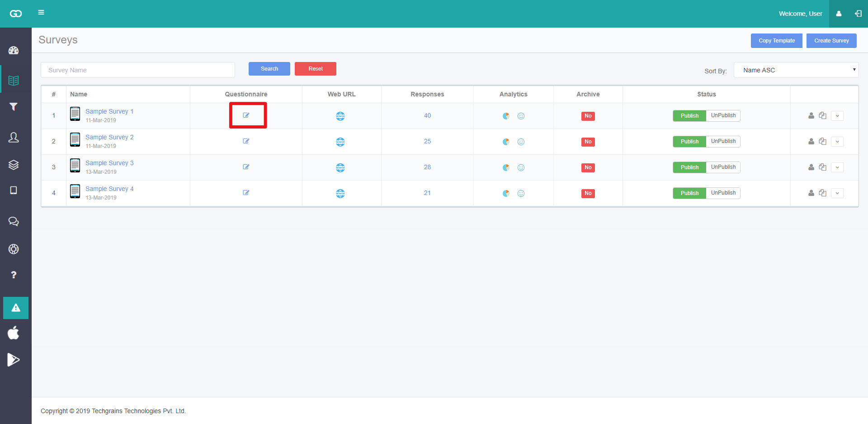
Task: Set Sample Survey 4 status to UnPublish
Action: [723, 193]
